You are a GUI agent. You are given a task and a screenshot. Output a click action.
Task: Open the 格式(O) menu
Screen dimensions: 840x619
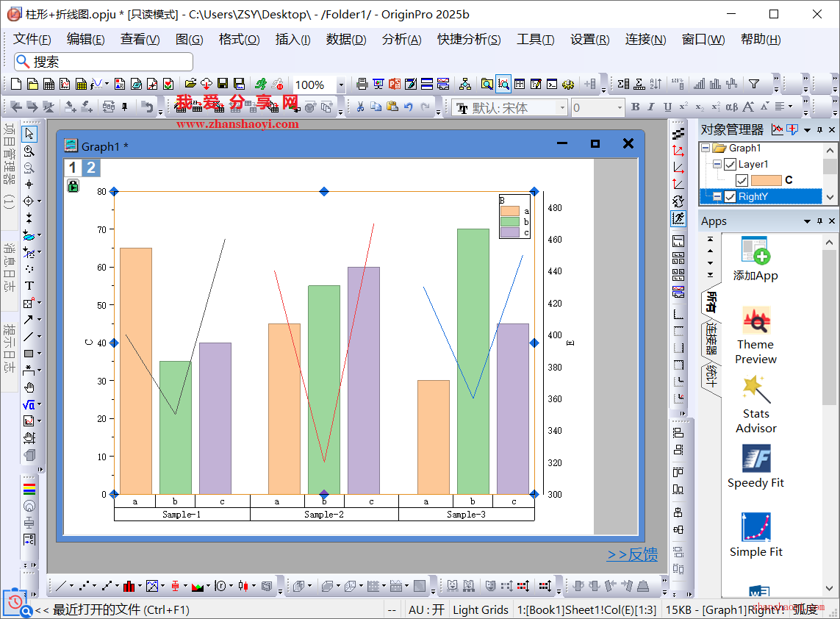click(239, 40)
